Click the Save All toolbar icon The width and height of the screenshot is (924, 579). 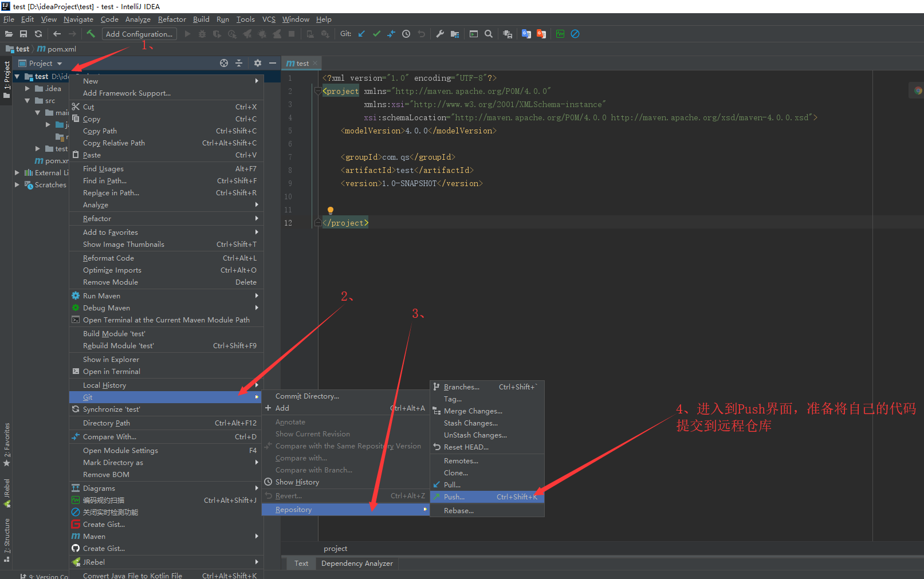pos(23,34)
